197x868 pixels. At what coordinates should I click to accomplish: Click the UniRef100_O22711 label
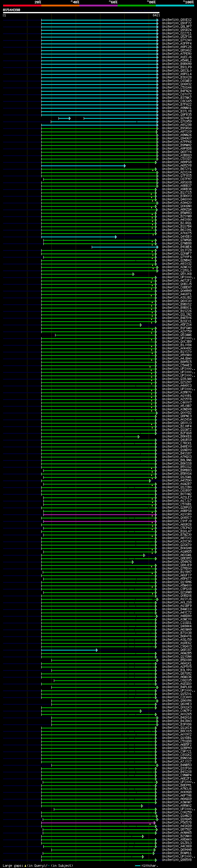coord(177,33)
